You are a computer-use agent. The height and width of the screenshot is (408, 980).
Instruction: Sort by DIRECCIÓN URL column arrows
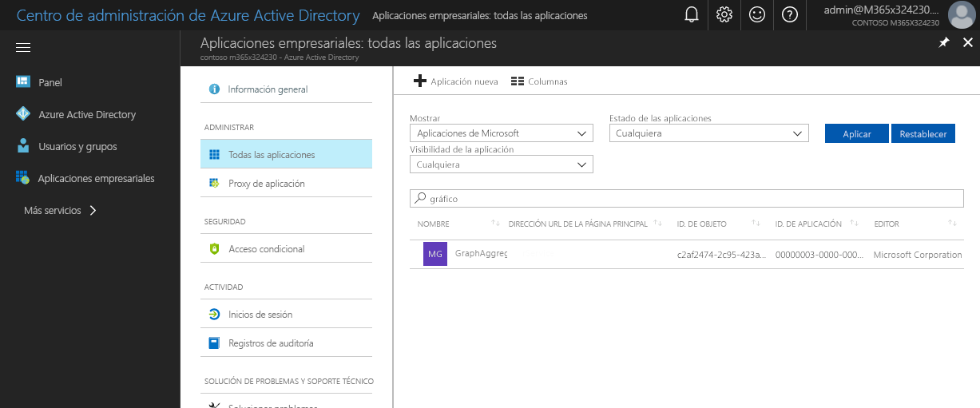pyautogui.click(x=658, y=224)
